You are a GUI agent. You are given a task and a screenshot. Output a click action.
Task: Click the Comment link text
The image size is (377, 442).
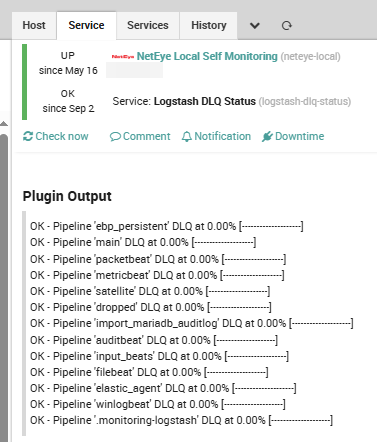click(147, 136)
